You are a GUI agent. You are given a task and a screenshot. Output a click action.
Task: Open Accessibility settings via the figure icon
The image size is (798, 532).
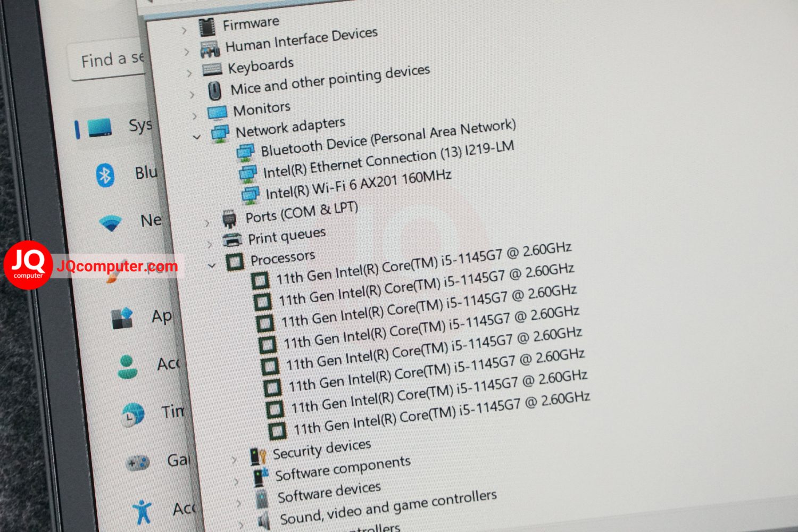coord(142,512)
